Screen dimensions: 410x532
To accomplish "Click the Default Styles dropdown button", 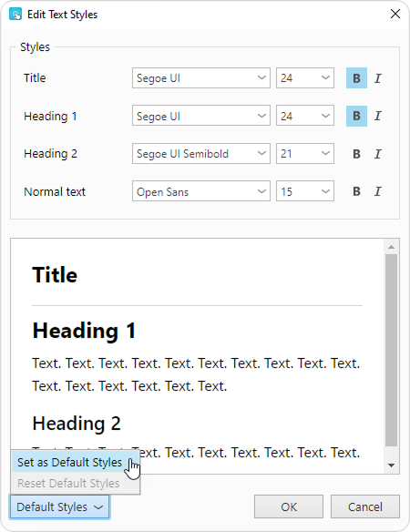I will coord(60,506).
